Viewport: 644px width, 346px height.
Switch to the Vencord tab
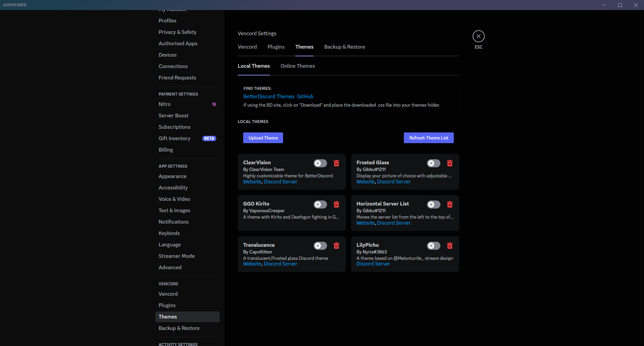(x=247, y=47)
